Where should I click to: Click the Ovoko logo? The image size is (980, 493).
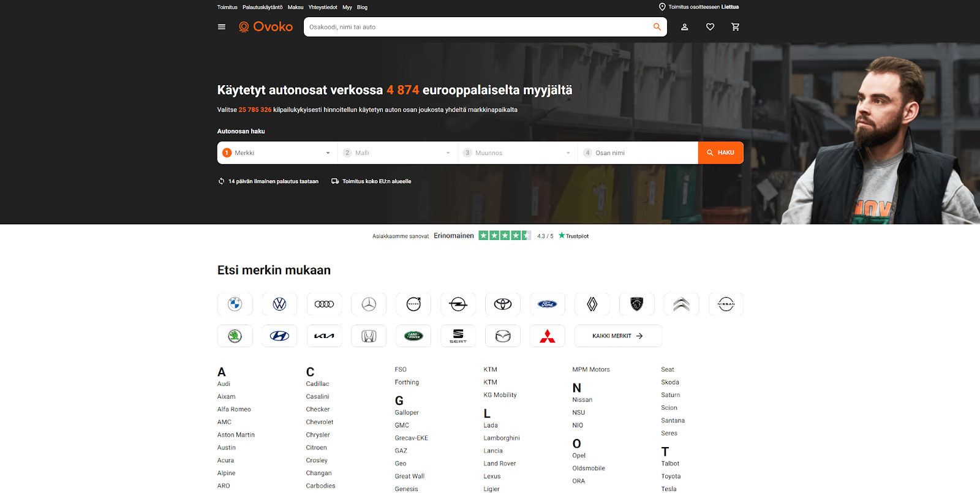tap(266, 27)
